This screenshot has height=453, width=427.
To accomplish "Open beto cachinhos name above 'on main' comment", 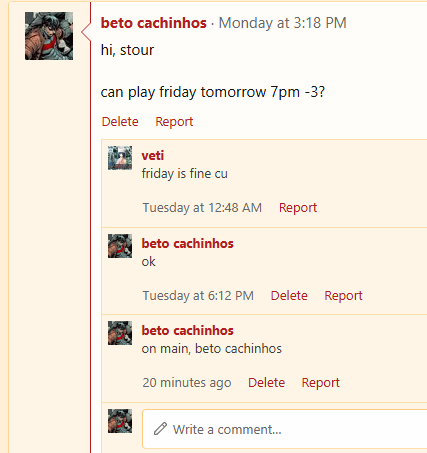I will coord(187,330).
